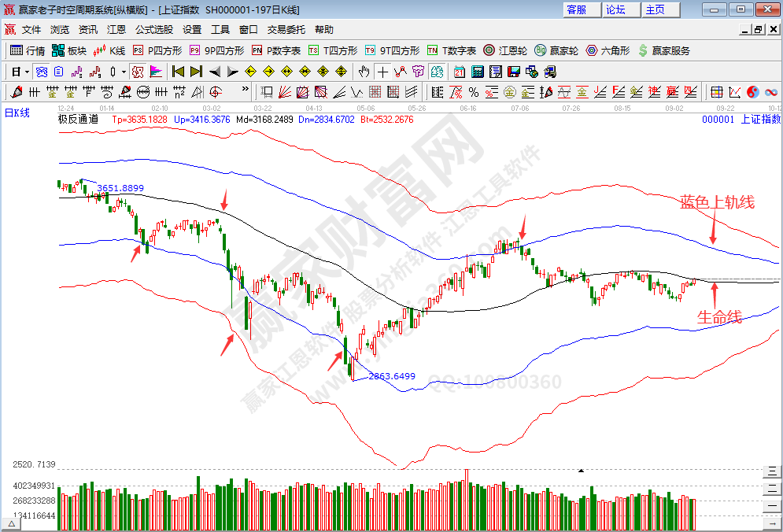
Task: Click the small triangle at bottom-left corner
Action: (x=12, y=523)
